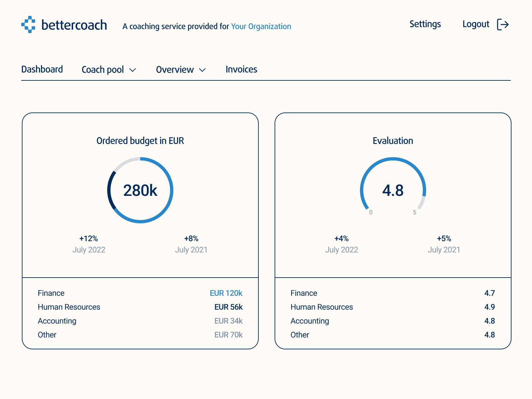Click the logout arrow icon
Screen dimensions: 532x399
[503, 24]
